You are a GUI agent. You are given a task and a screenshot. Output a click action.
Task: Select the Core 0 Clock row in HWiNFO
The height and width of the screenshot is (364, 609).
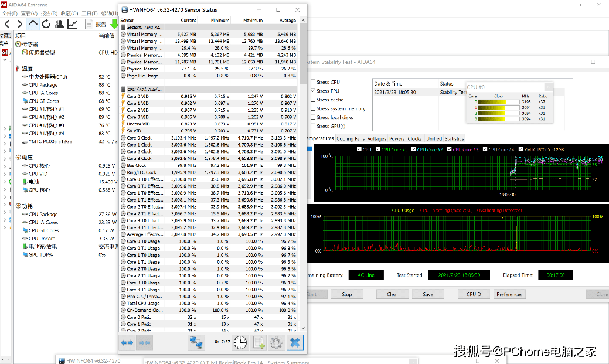209,138
